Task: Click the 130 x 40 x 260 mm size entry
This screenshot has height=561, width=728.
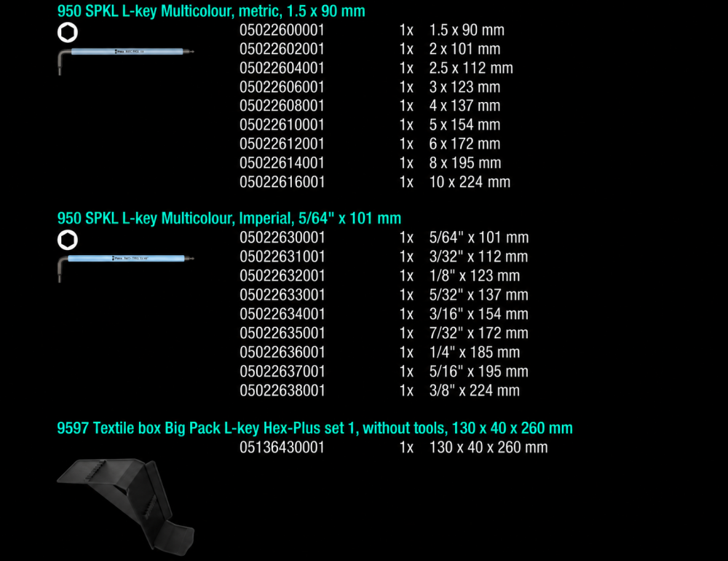Action: (488, 447)
